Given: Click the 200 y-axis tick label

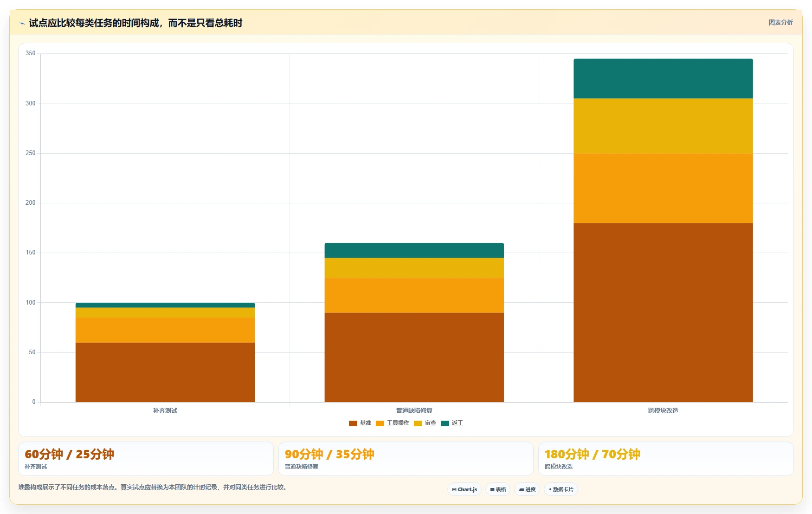Looking at the screenshot, I should (31, 203).
